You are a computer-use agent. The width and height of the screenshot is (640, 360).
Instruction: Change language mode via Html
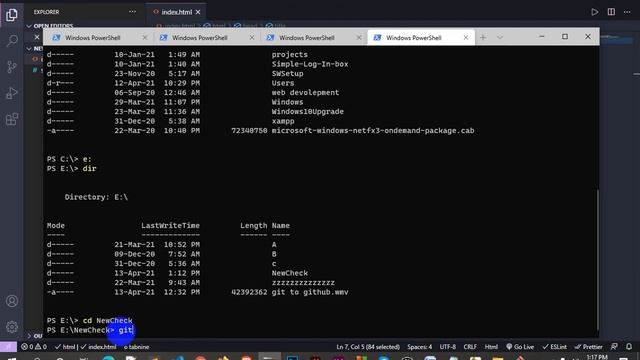coord(491,347)
